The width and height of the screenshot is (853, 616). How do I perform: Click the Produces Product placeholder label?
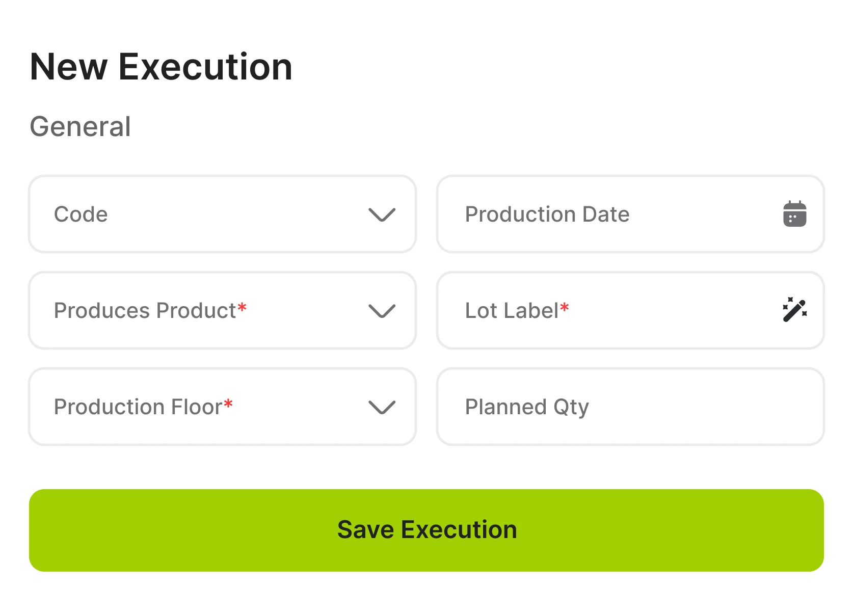(145, 311)
